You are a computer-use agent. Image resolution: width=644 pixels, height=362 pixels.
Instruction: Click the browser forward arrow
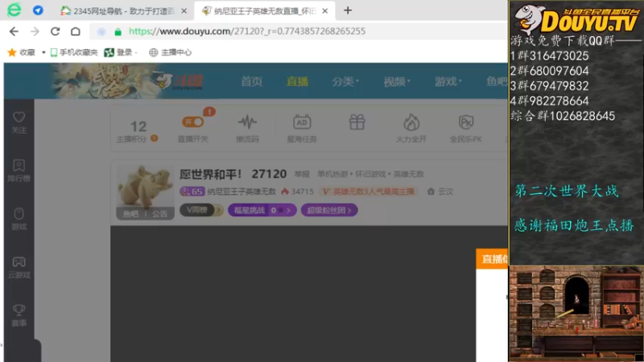pyautogui.click(x=35, y=31)
